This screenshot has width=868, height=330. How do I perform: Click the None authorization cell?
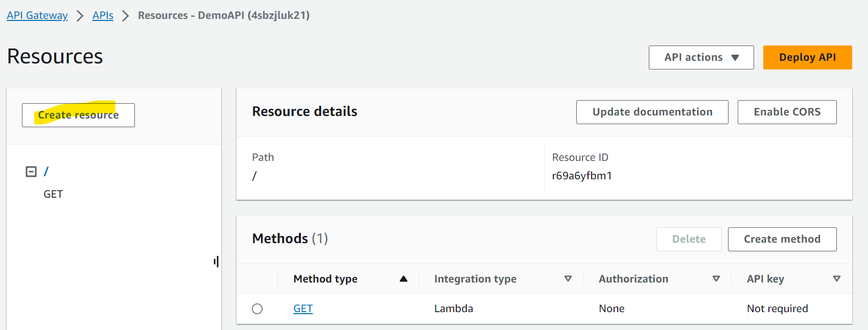[612, 309]
